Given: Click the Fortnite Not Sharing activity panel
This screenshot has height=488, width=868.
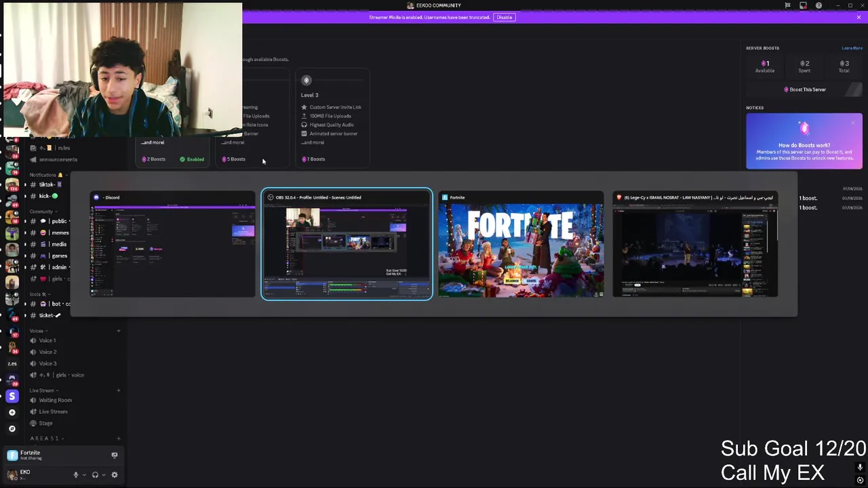Looking at the screenshot, I should tap(62, 455).
